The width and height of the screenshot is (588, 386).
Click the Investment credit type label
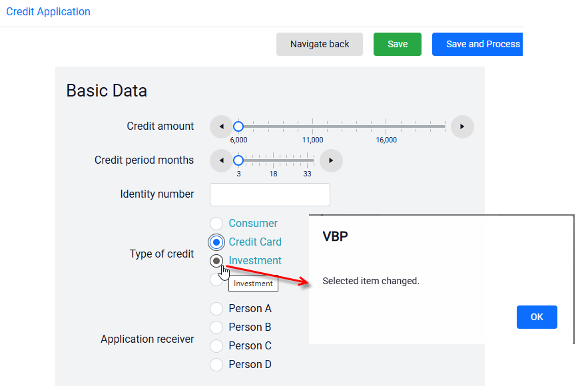tap(255, 260)
